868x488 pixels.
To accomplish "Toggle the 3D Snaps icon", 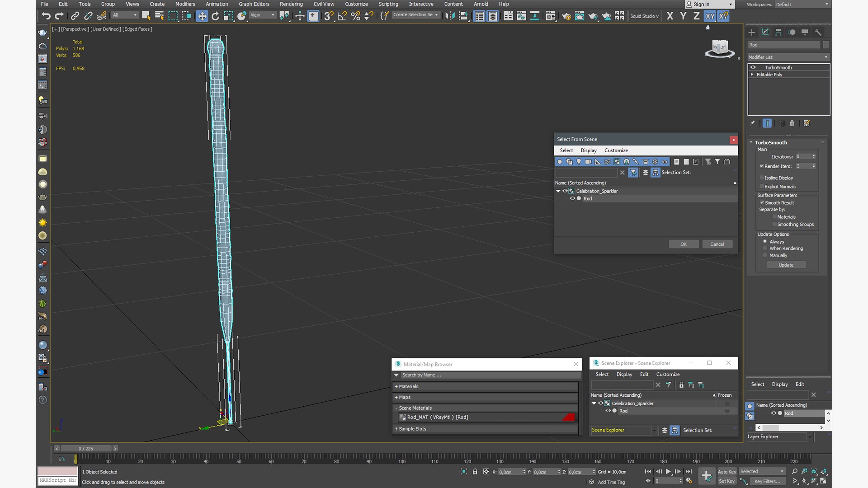I will (329, 16).
